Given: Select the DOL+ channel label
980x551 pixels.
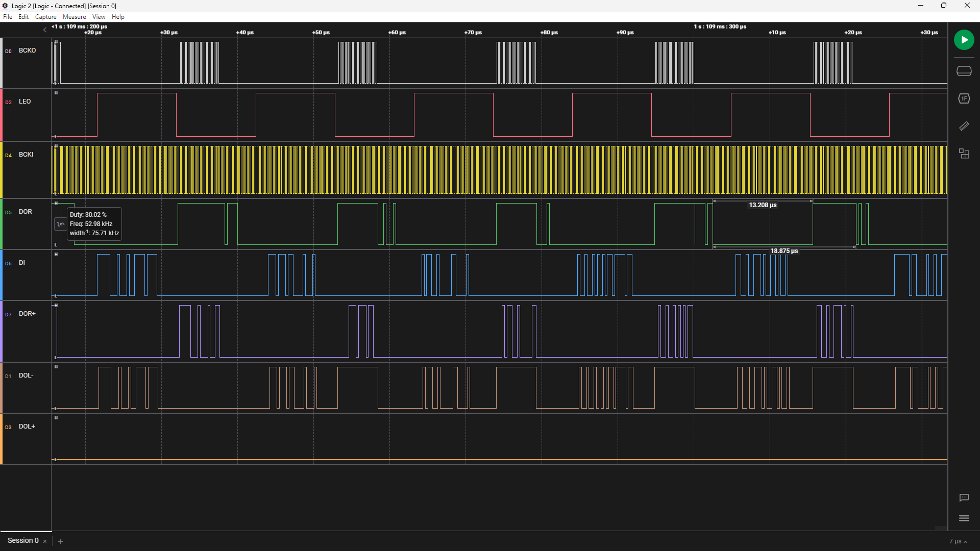Looking at the screenshot, I should (27, 427).
